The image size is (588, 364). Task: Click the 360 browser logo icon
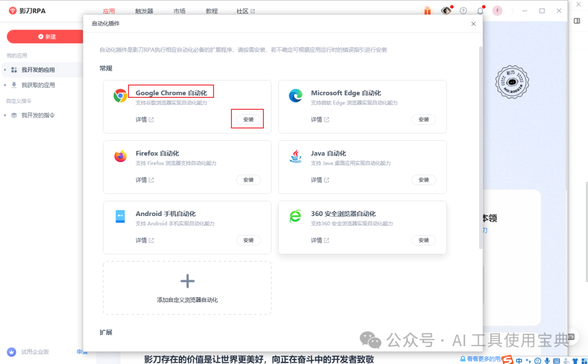tap(296, 217)
